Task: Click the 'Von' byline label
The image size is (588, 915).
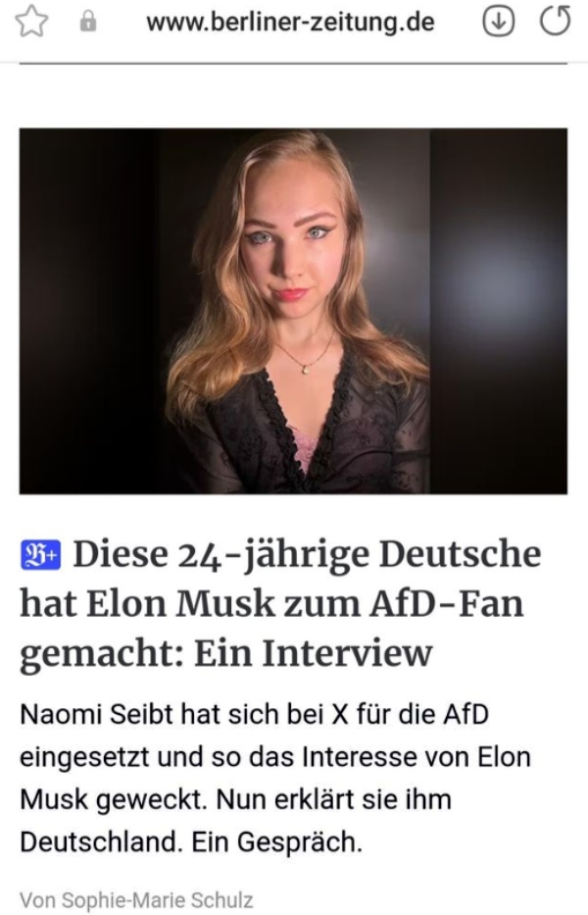Action: [38, 899]
